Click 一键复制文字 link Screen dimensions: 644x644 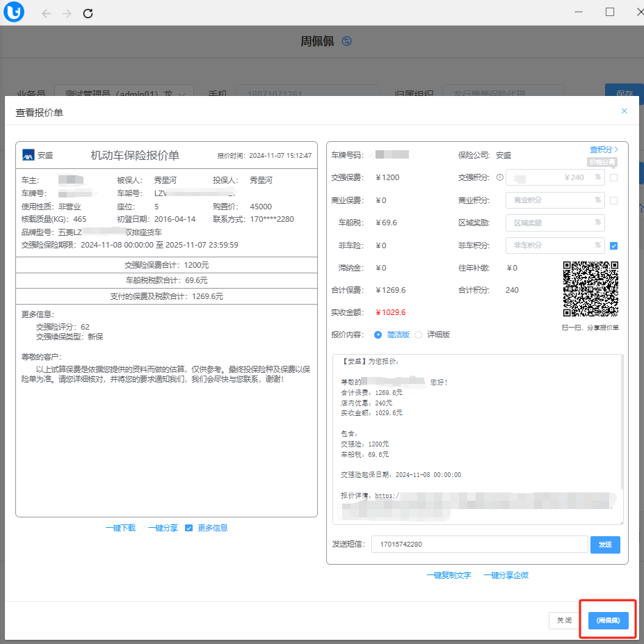point(449,575)
